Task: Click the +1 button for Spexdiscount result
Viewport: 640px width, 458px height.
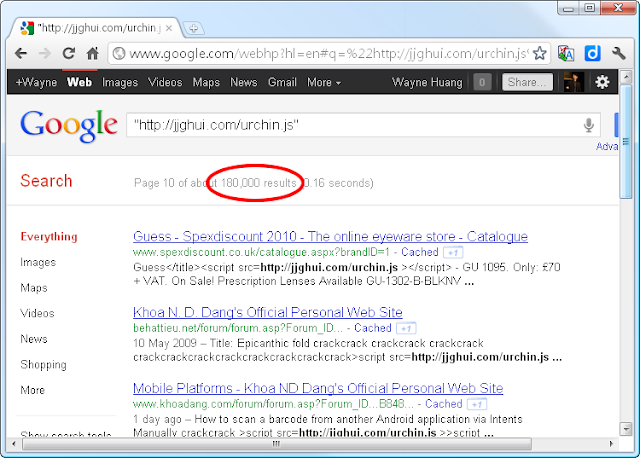Action: coord(453,253)
